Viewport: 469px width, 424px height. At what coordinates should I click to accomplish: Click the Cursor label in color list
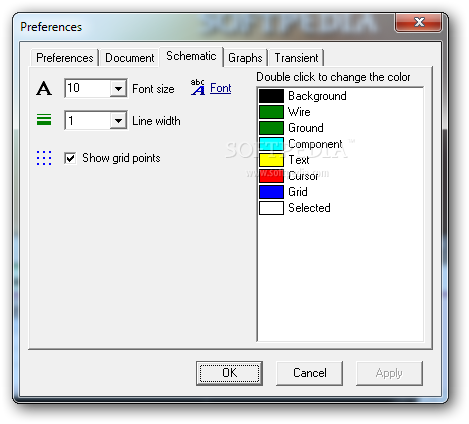(x=303, y=176)
